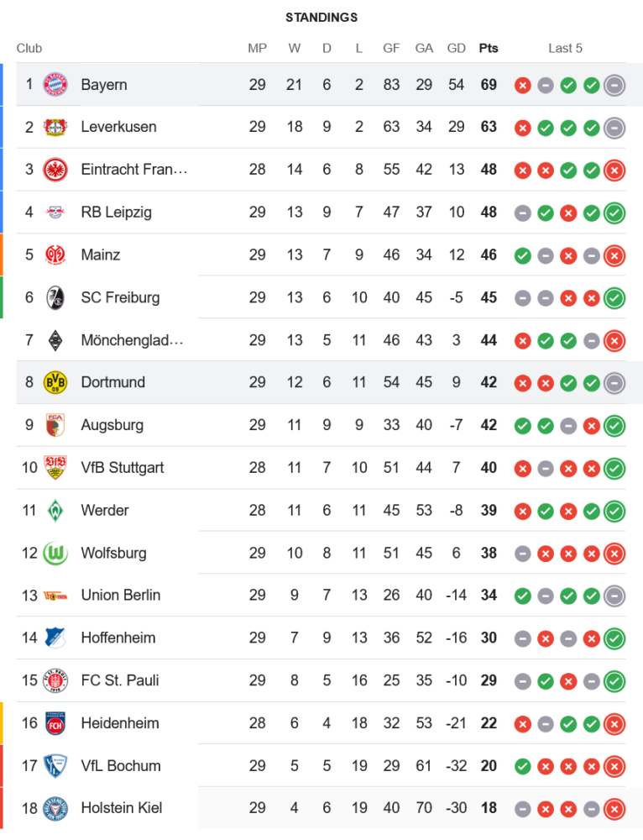The width and height of the screenshot is (643, 840).
Task: Click the RB Leipzig logo
Action: coord(55,212)
